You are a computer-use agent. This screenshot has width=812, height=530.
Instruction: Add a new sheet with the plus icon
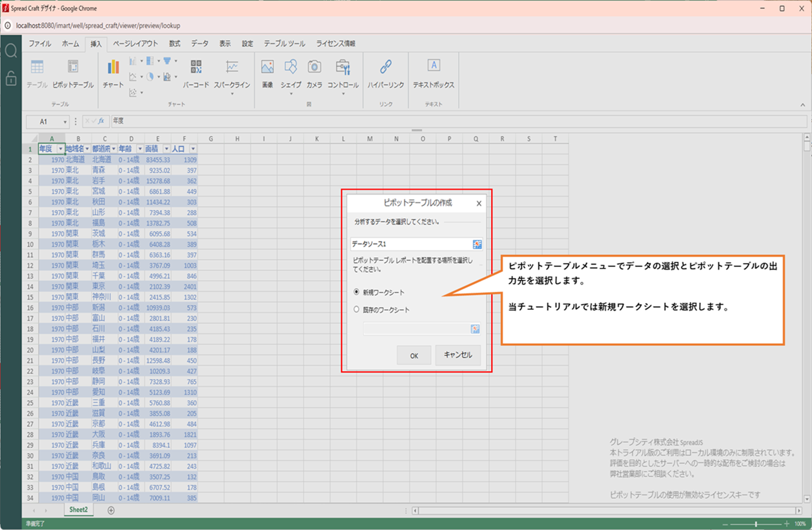[111, 510]
